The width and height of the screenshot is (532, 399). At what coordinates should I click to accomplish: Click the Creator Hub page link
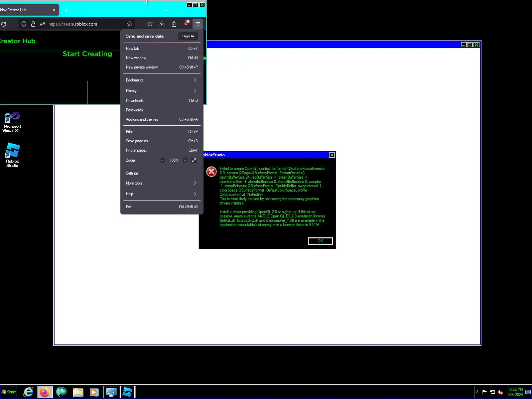tap(17, 41)
